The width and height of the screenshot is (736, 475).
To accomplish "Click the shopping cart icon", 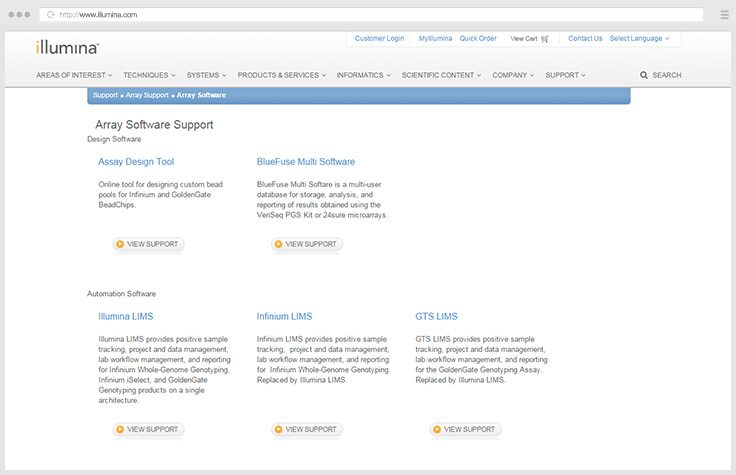I will pos(545,39).
